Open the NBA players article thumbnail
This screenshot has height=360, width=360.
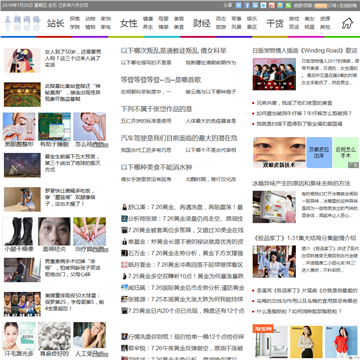[22, 304]
